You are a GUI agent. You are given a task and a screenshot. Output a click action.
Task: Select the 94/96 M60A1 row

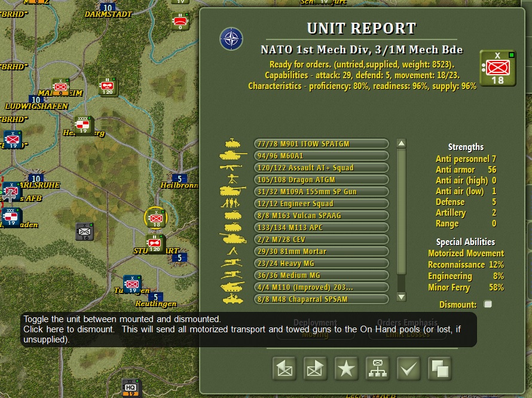click(322, 156)
